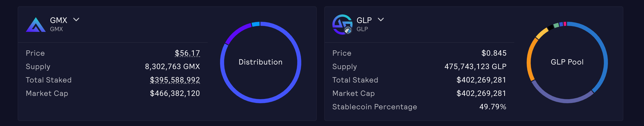
Task: Click the GMX triangle logo icon
Action: click(36, 25)
